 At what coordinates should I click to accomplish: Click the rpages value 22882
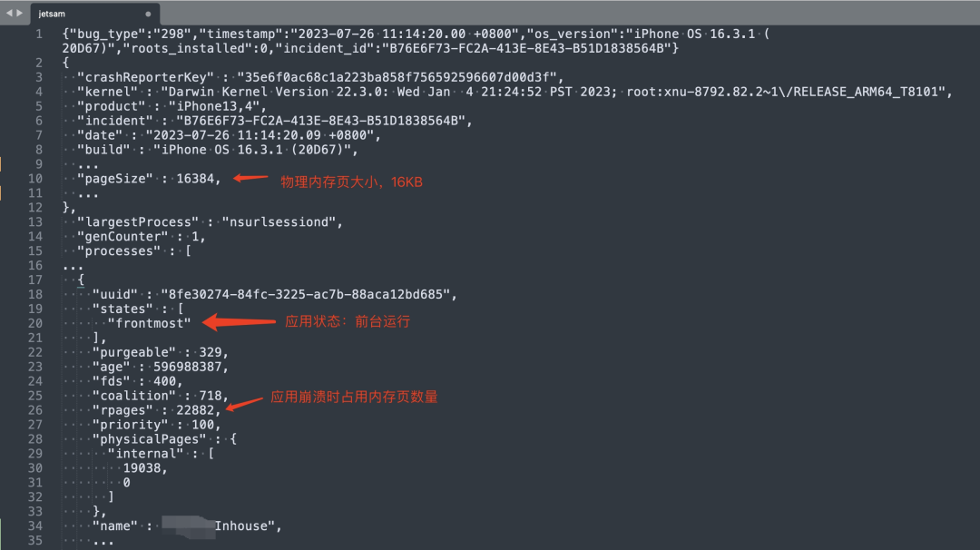tap(198, 410)
